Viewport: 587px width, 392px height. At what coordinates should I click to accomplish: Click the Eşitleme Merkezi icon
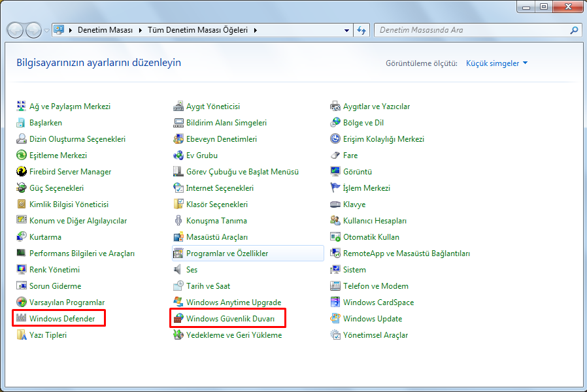[x=22, y=155]
